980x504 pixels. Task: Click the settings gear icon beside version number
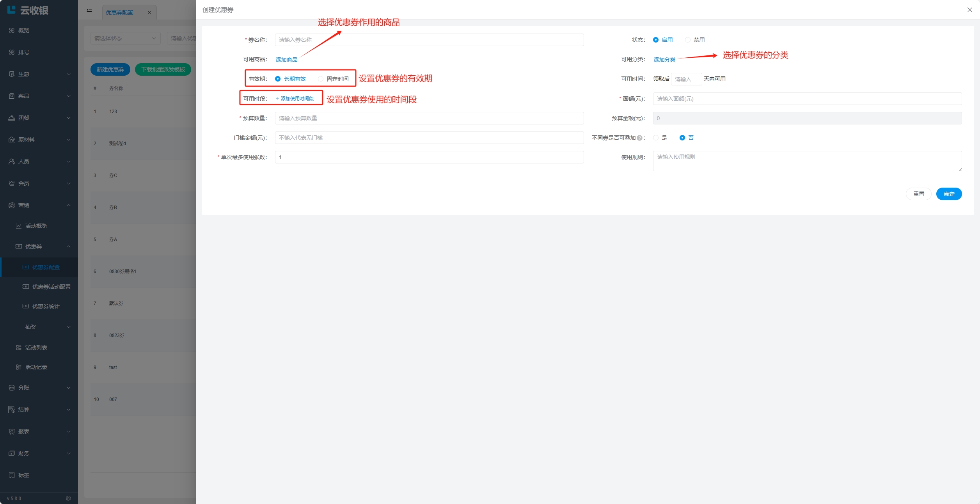[68, 498]
